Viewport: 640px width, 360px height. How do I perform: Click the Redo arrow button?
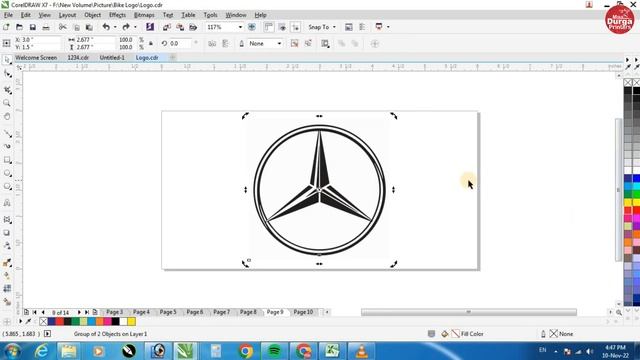pos(126,27)
